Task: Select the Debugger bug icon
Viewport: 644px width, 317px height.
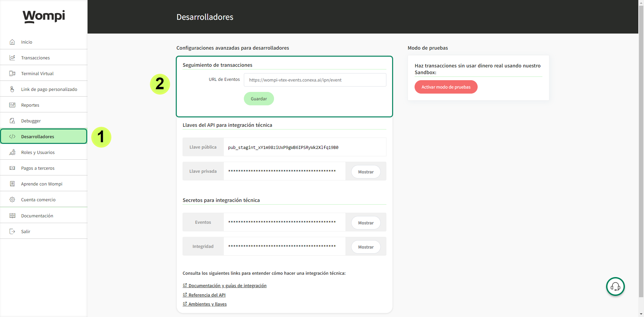Action: 12,120
